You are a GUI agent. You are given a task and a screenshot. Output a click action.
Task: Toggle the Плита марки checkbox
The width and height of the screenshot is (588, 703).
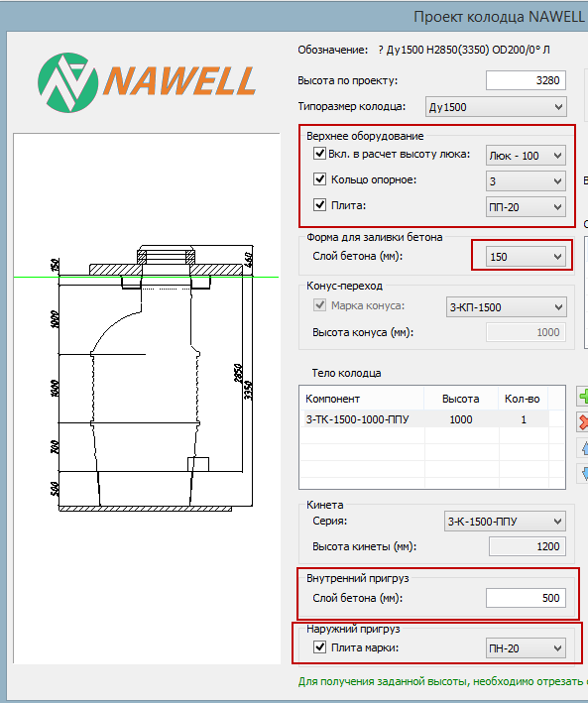click(x=319, y=647)
